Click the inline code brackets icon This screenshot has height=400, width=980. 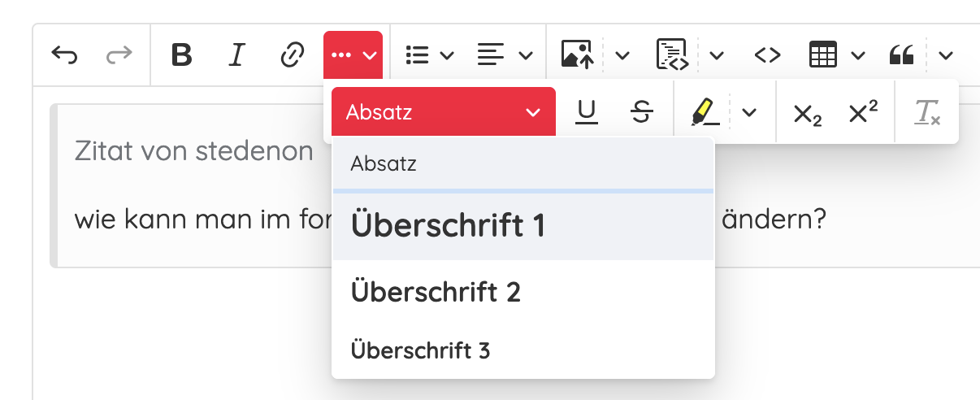click(x=767, y=55)
